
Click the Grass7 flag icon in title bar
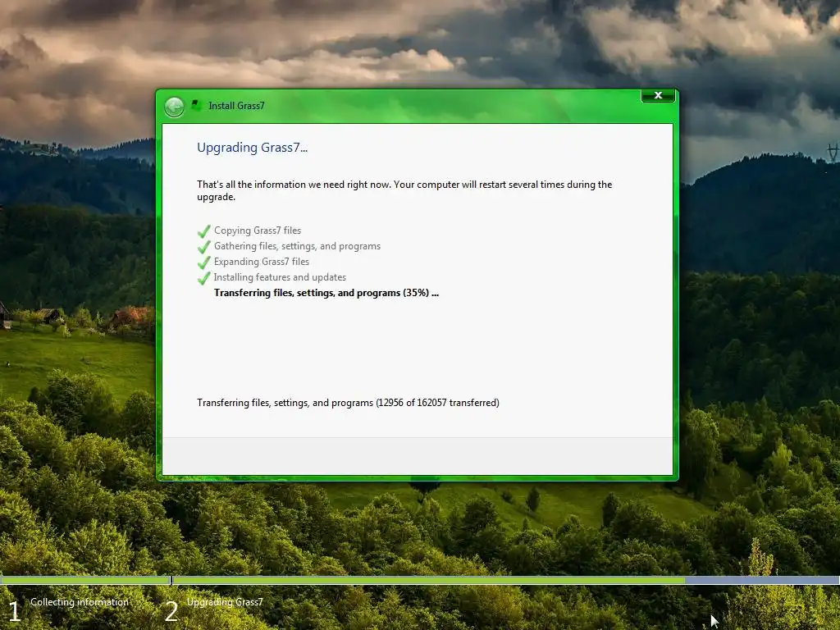coord(197,105)
